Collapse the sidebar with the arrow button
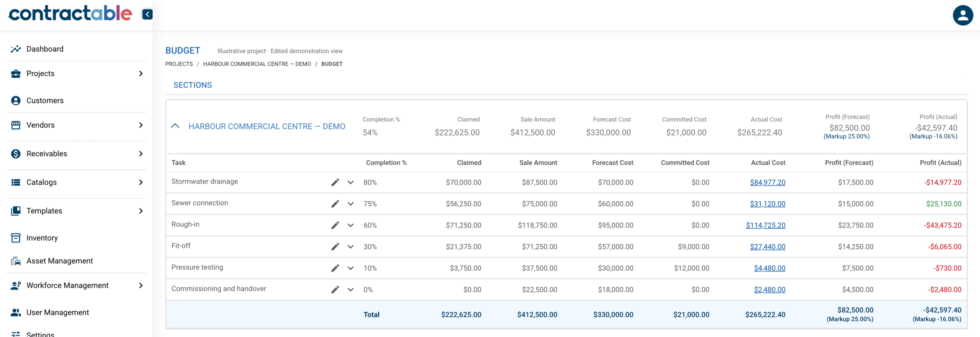 click(147, 14)
